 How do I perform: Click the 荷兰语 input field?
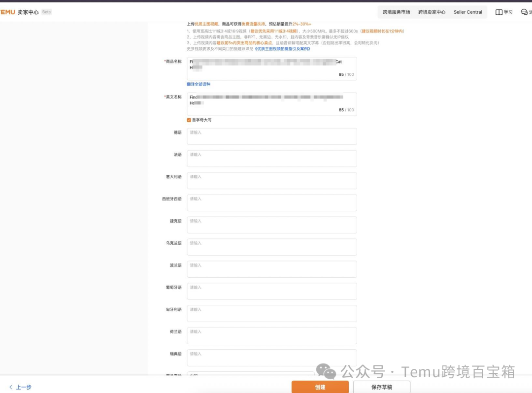(x=272, y=336)
